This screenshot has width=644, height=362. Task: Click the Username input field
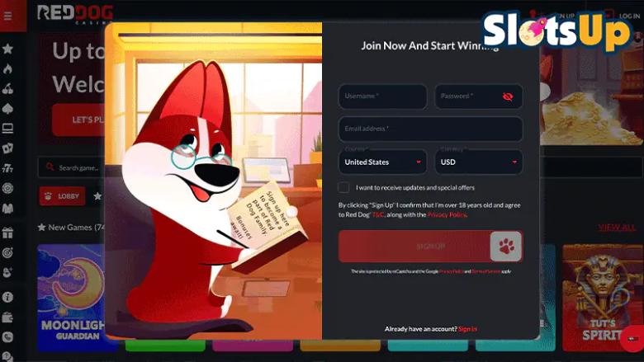pyautogui.click(x=382, y=96)
